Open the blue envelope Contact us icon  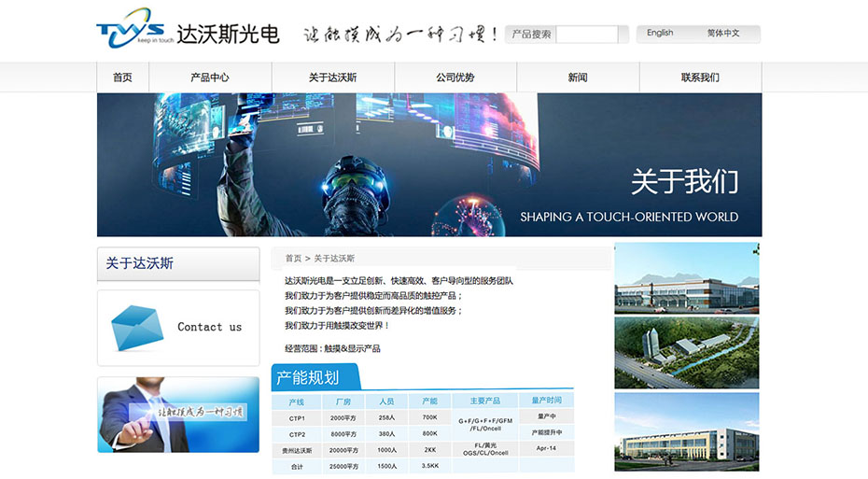tap(137, 328)
